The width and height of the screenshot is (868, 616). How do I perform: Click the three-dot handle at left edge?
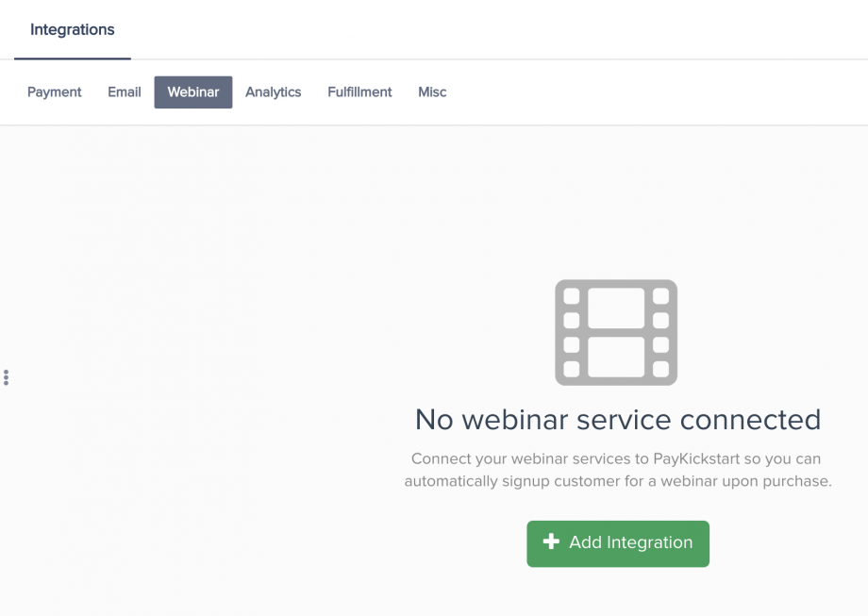(x=6, y=377)
